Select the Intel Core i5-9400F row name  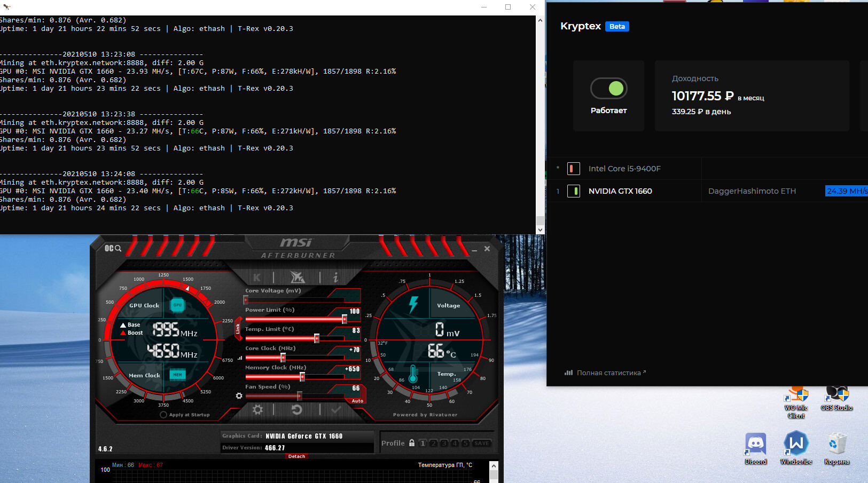[x=624, y=169]
